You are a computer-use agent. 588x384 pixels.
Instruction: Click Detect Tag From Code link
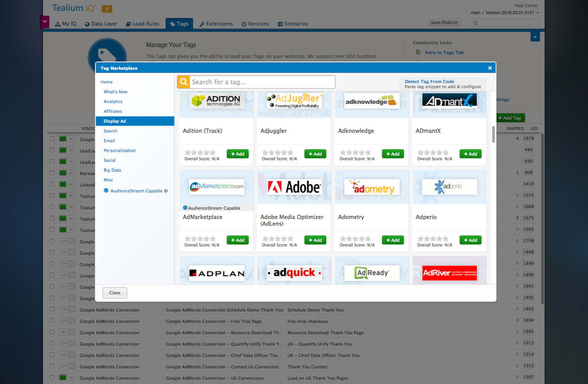click(x=429, y=82)
